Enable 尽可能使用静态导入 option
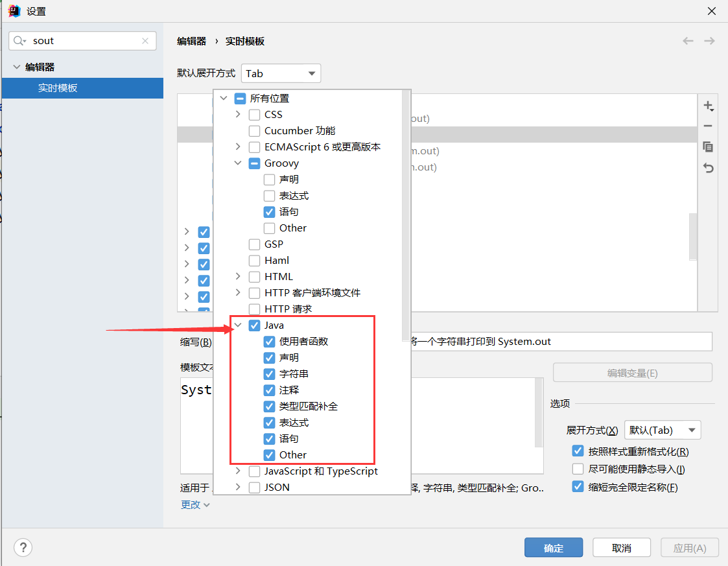This screenshot has width=728, height=566. 578,469
